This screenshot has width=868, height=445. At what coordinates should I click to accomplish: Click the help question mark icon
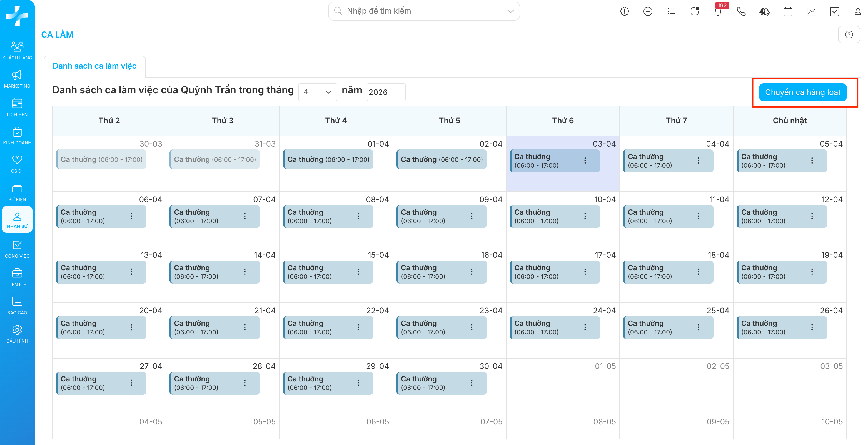click(849, 34)
